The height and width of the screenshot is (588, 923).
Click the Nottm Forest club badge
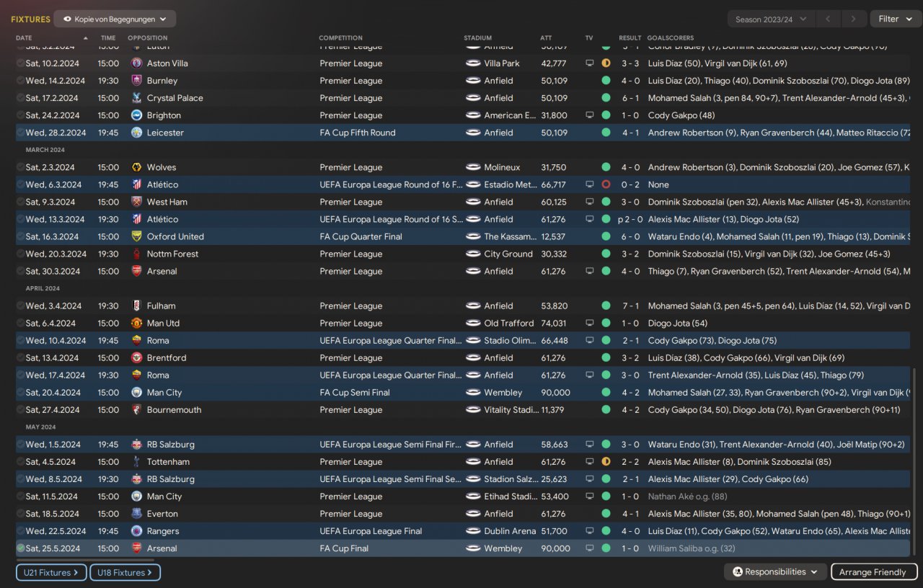[x=137, y=254]
